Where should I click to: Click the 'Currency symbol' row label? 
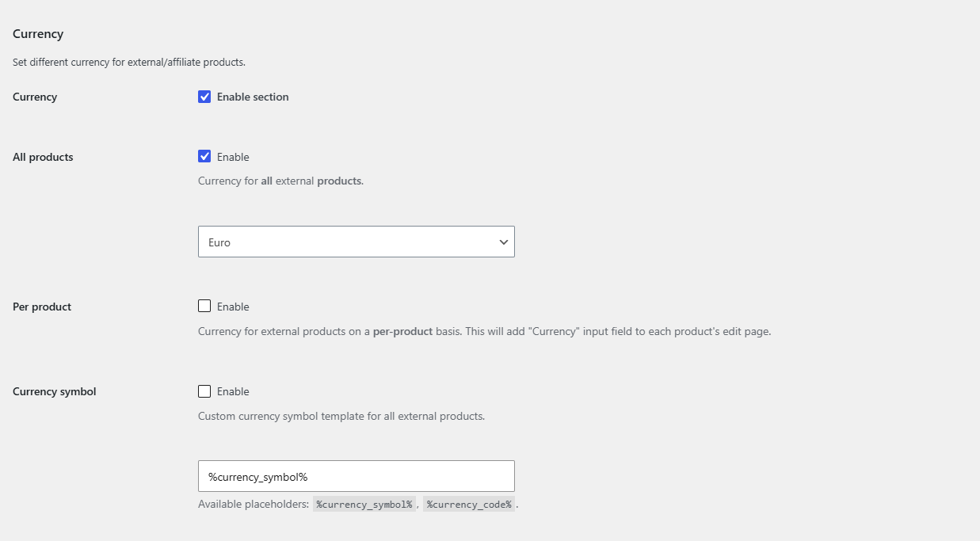click(55, 391)
